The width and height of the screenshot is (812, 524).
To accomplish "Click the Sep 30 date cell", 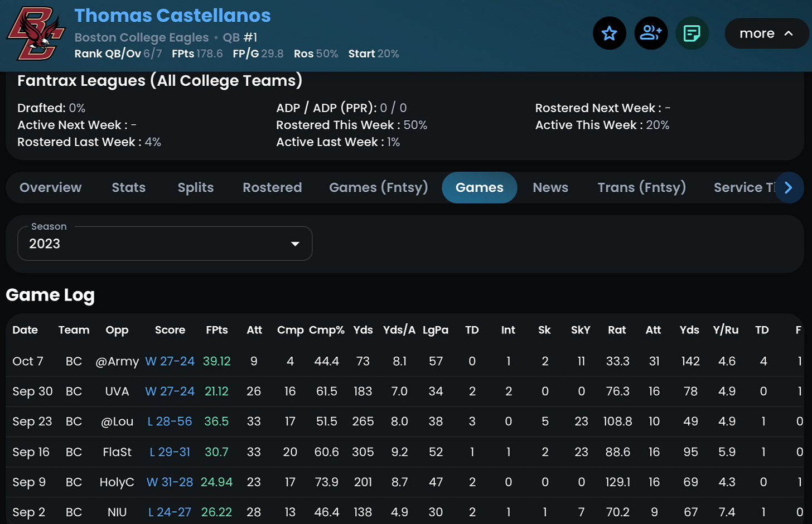I will 32,391.
